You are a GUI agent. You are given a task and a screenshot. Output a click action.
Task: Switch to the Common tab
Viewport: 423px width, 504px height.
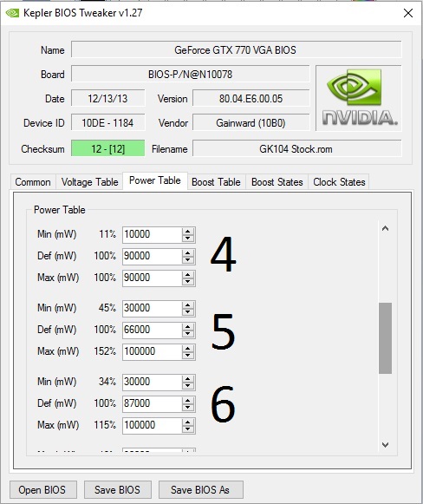click(x=33, y=182)
